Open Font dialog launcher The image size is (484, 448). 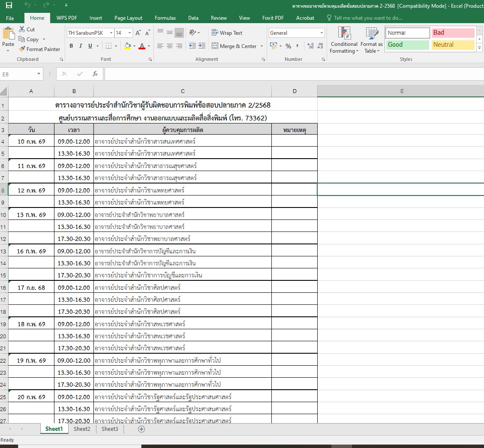pos(150,59)
